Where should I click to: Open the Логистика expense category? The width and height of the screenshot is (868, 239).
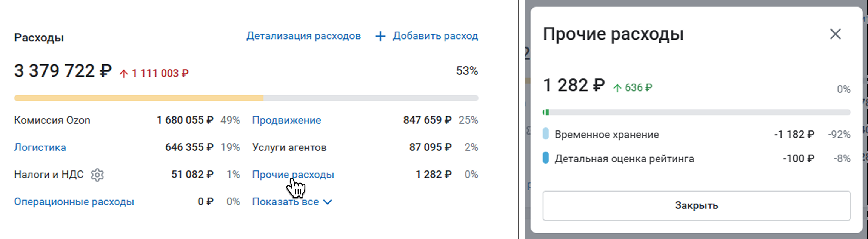[x=40, y=147]
